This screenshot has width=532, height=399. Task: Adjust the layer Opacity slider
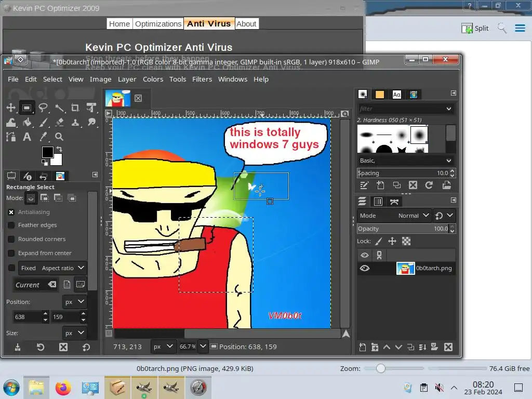coord(403,229)
